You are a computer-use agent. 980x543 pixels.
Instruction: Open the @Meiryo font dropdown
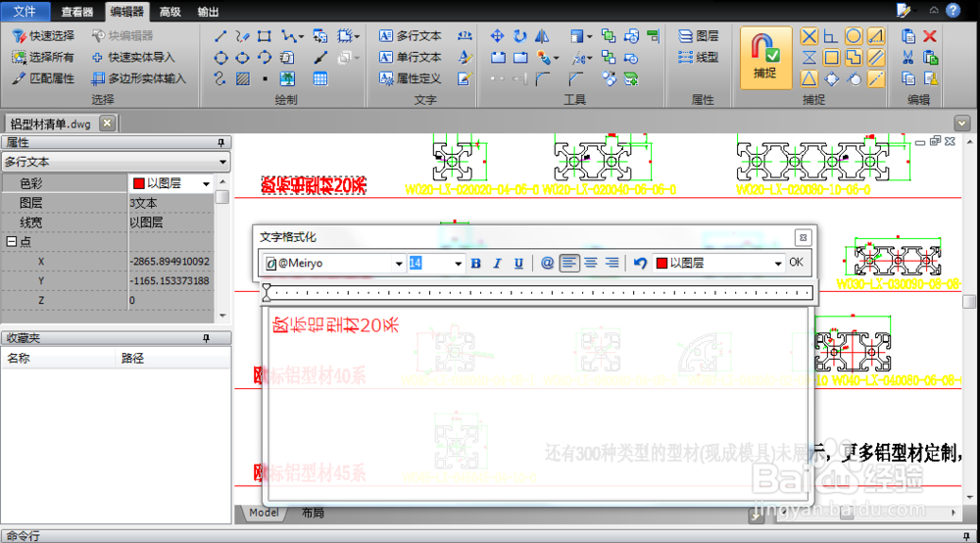point(399,264)
